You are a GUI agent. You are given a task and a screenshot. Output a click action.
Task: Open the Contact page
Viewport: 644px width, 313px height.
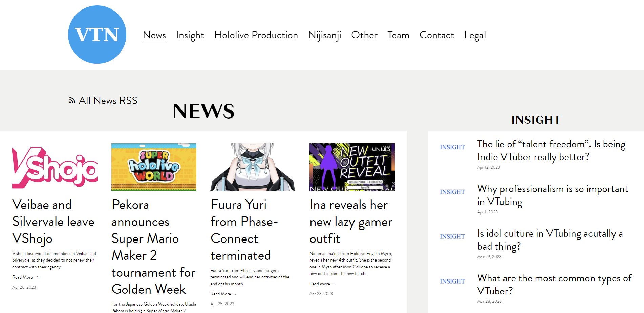click(436, 35)
